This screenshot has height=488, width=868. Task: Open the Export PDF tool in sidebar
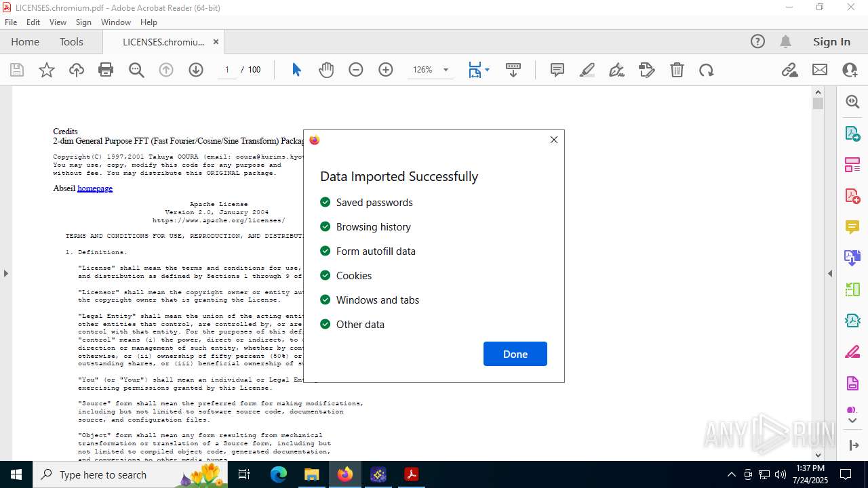(852, 133)
